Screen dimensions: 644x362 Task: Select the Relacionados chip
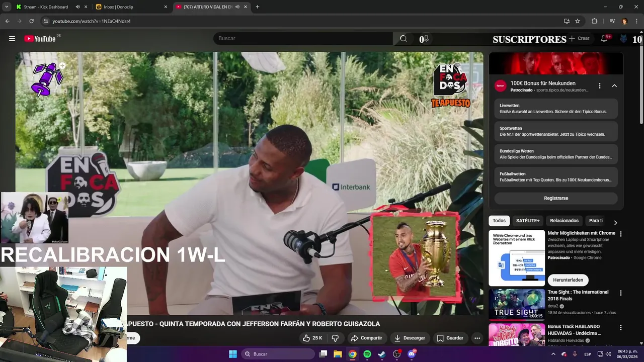[564, 221]
